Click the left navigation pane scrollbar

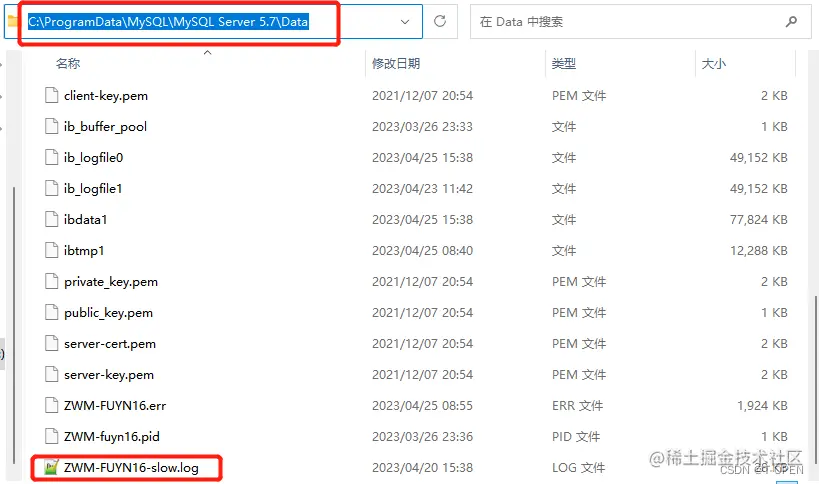tap(14, 324)
